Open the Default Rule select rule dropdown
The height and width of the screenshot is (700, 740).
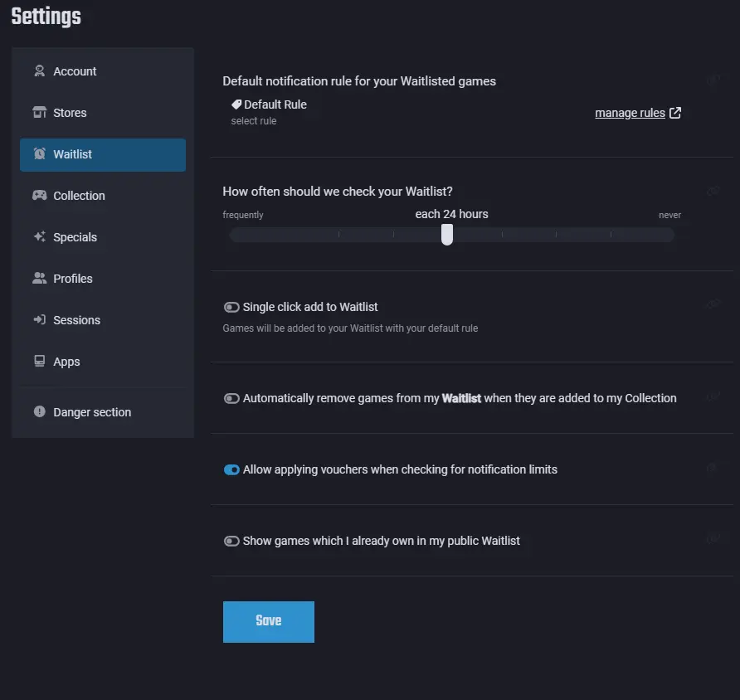269,112
